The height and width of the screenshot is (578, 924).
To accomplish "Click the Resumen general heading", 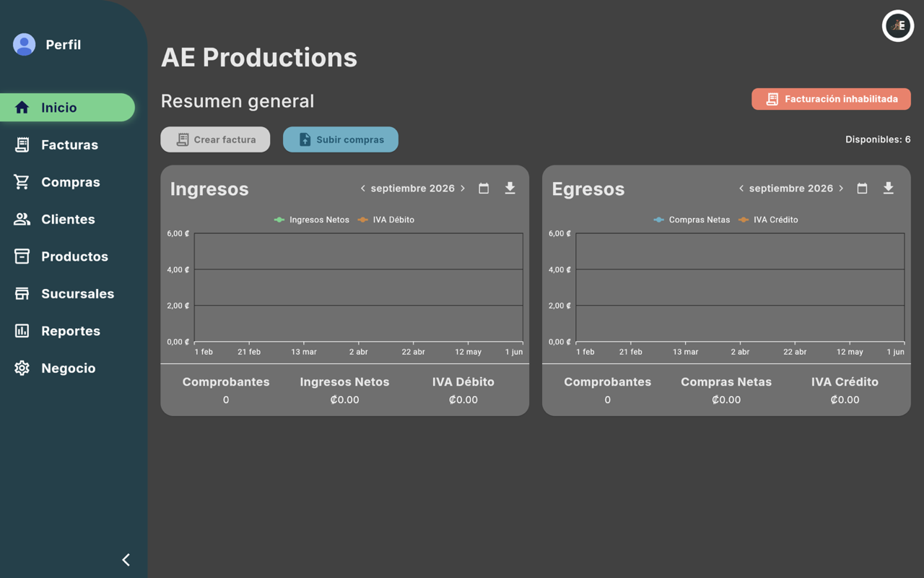I will tap(237, 101).
